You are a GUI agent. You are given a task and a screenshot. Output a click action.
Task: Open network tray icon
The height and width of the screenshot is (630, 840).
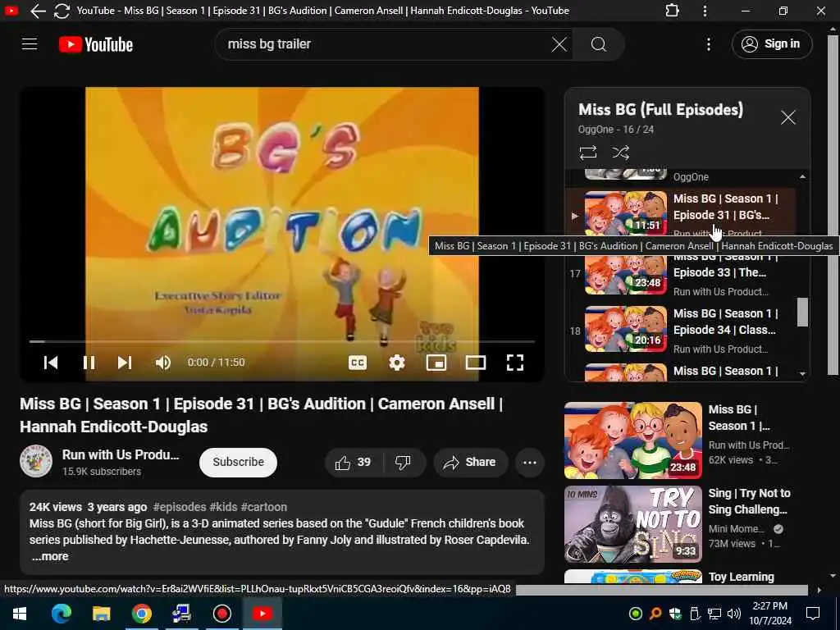point(714,614)
